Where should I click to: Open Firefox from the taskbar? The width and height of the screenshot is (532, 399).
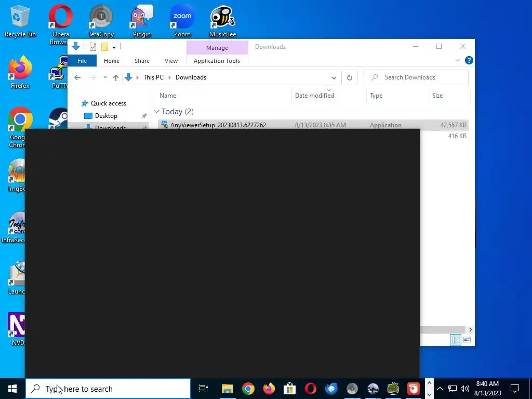point(269,389)
